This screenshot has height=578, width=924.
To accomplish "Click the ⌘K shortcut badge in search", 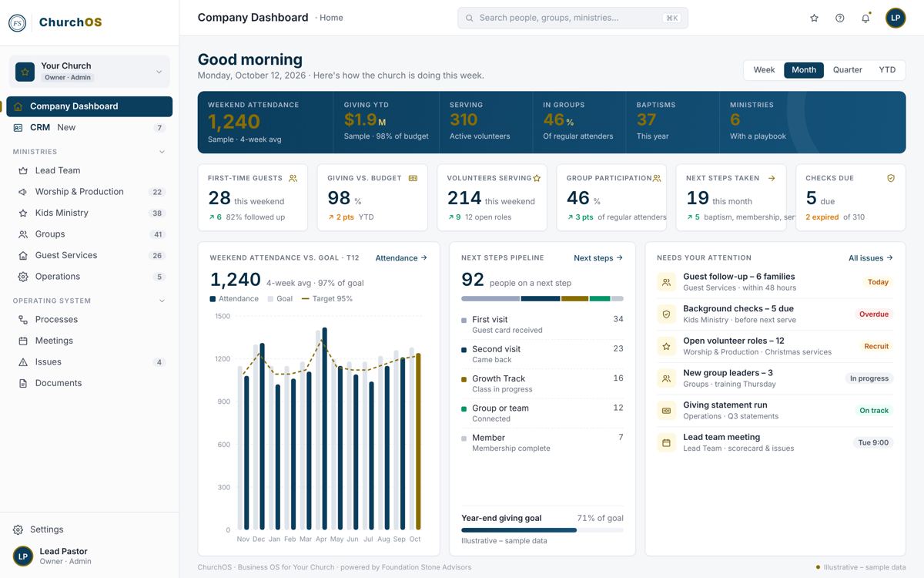I will coord(672,18).
